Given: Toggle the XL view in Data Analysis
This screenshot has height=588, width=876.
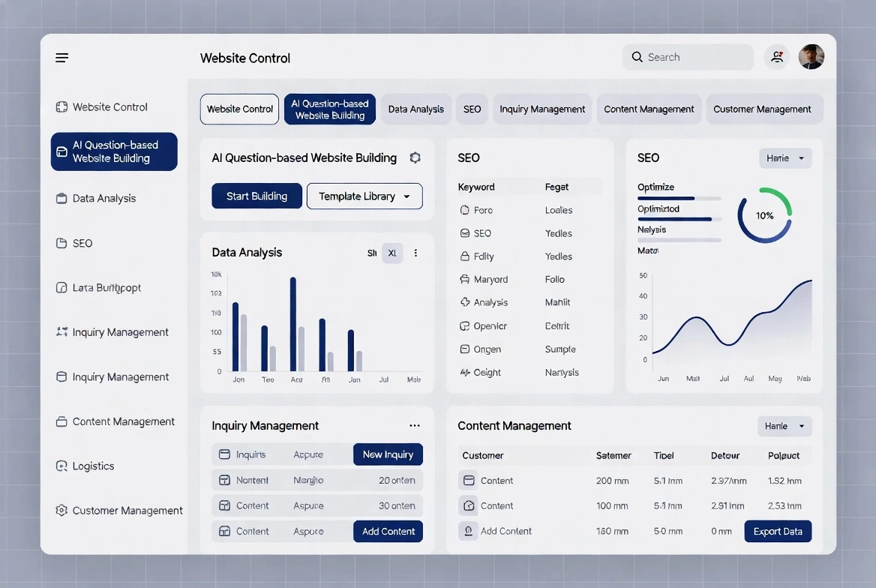Looking at the screenshot, I should pos(392,253).
